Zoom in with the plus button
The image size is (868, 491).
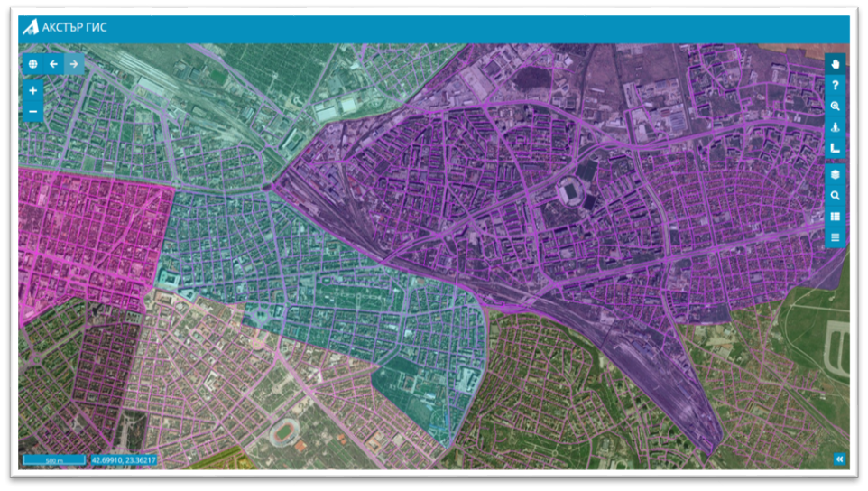coord(33,91)
